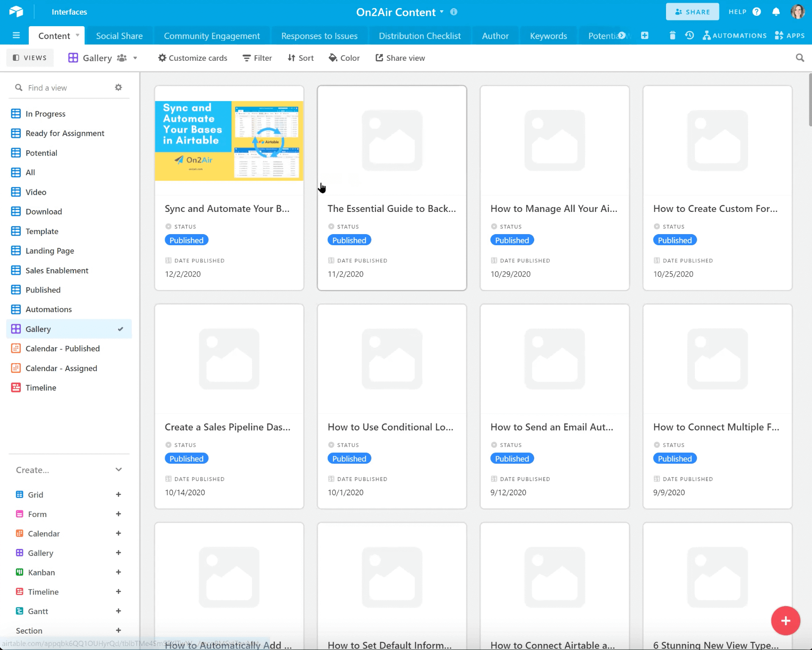Switch to Author tab
This screenshot has width=812, height=650.
pos(495,36)
